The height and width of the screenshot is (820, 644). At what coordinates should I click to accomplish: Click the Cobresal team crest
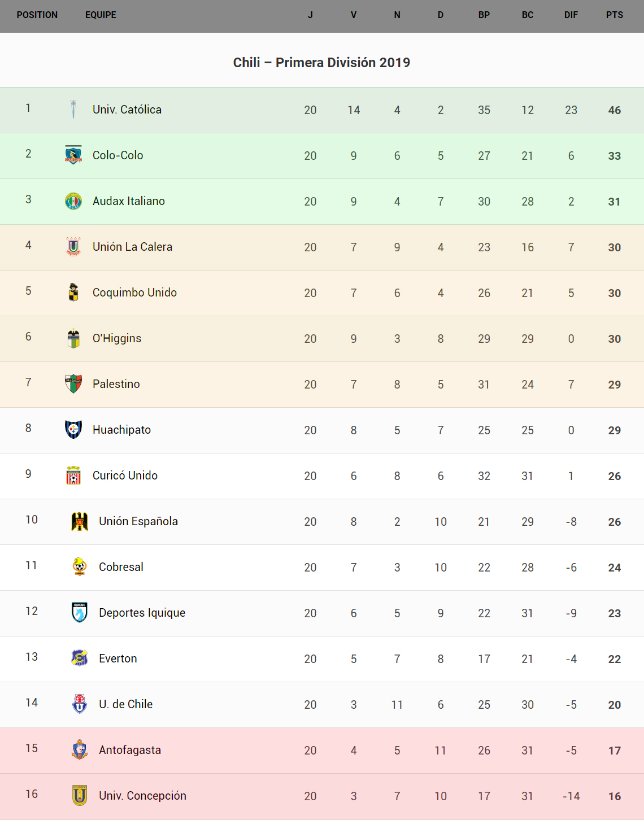(x=80, y=567)
